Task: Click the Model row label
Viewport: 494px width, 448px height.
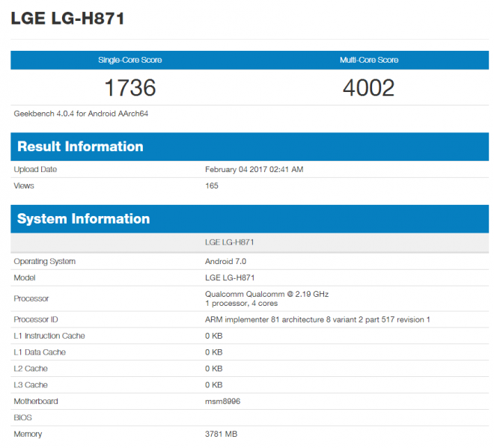Action: [25, 277]
